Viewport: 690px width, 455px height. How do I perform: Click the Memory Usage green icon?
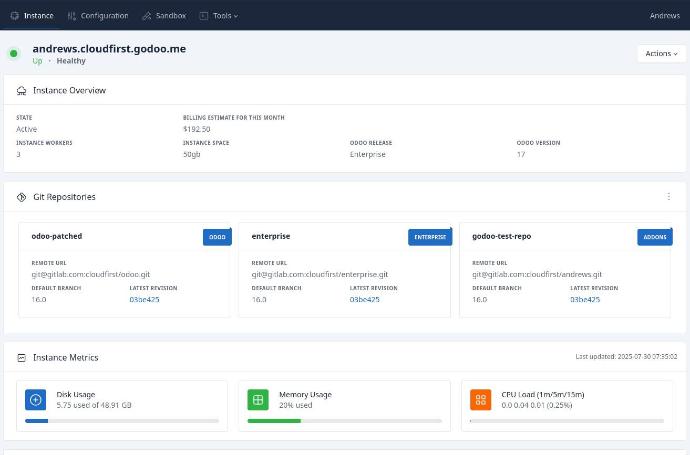coord(258,400)
